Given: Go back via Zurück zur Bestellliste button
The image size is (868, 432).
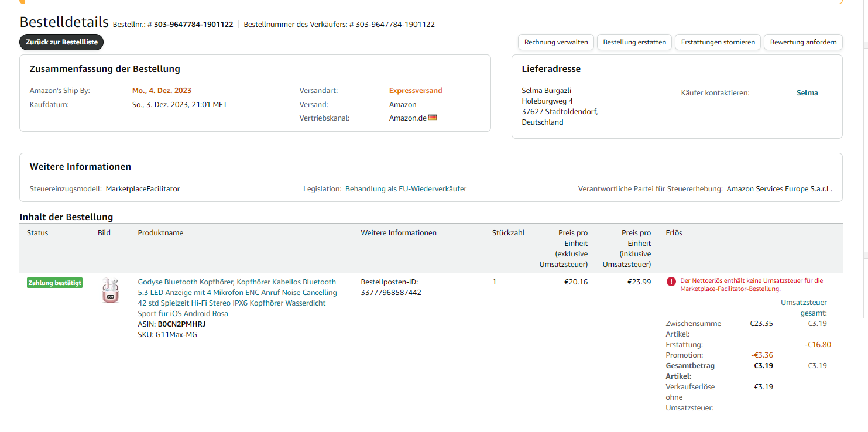Looking at the screenshot, I should pyautogui.click(x=61, y=42).
